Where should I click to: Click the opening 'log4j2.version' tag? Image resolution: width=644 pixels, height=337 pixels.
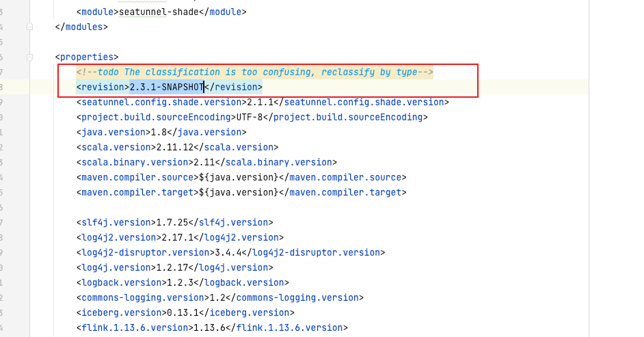click(x=119, y=238)
